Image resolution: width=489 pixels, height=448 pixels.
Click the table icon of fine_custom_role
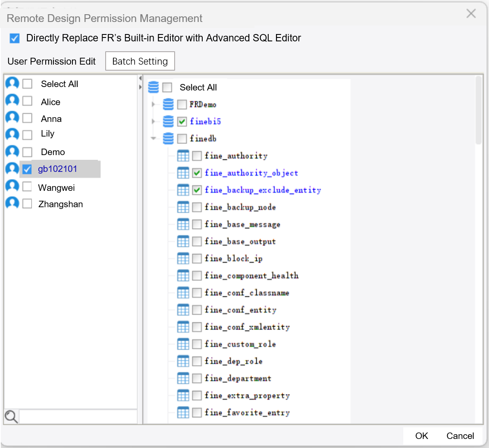pos(183,344)
